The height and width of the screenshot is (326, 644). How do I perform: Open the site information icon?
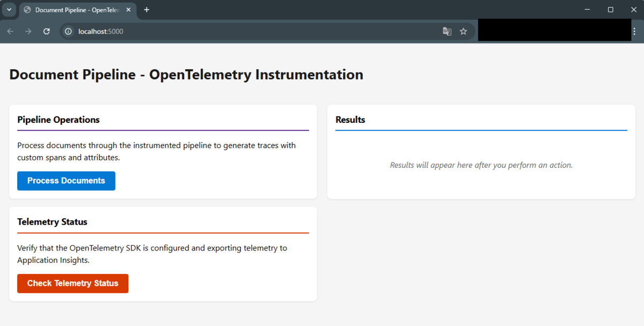(x=68, y=32)
